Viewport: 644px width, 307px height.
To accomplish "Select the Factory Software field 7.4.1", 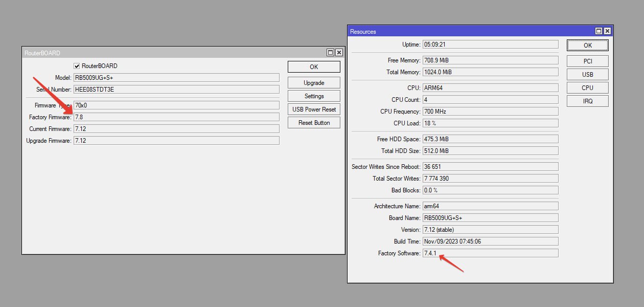I will tap(490, 253).
